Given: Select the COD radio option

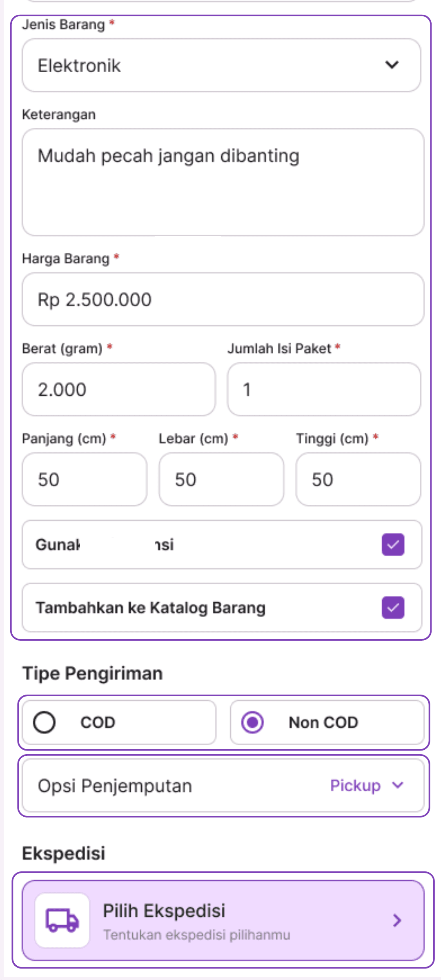Looking at the screenshot, I should pyautogui.click(x=45, y=722).
